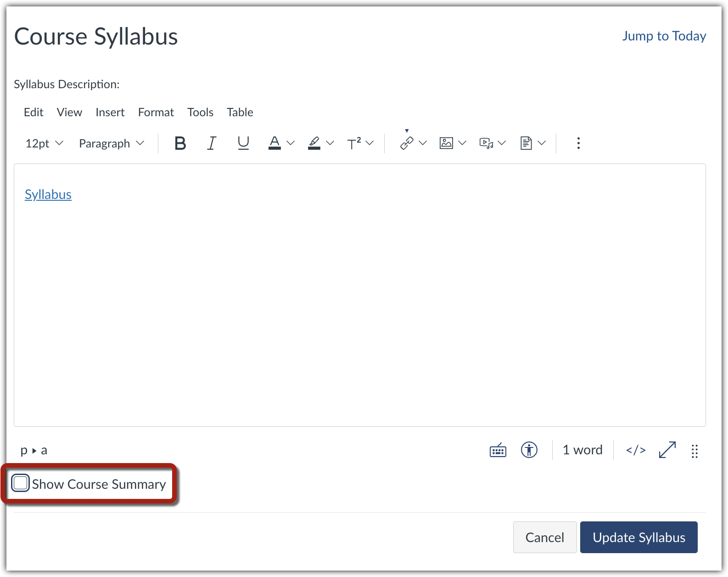Screen dimensions: 728x577
Task: Apply background highlight color
Action: (314, 143)
